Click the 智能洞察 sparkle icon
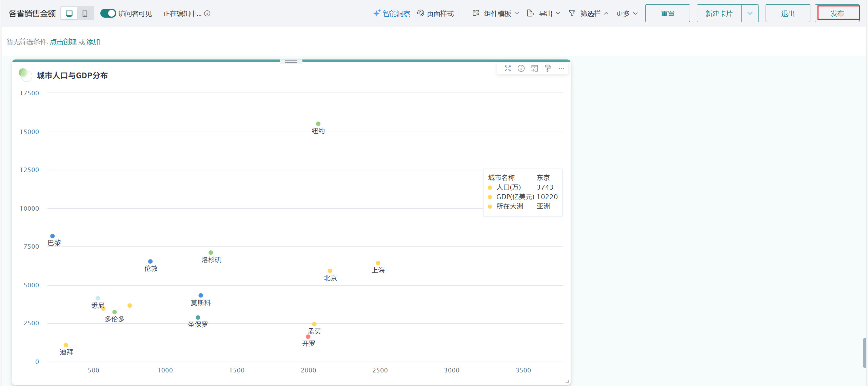 point(377,13)
